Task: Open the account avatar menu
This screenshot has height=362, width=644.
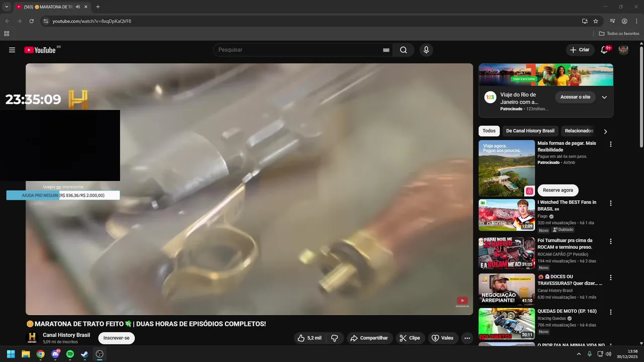Action: (x=623, y=50)
